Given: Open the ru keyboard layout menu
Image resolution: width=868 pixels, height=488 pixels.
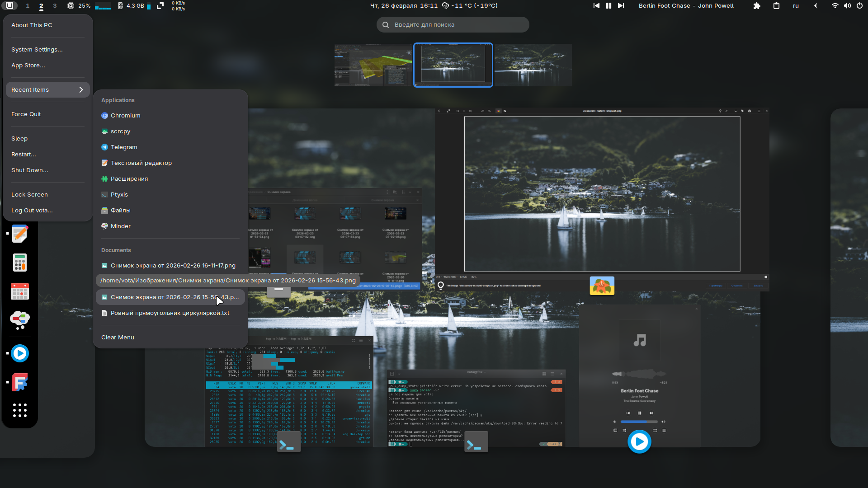Looking at the screenshot, I should 796,6.
